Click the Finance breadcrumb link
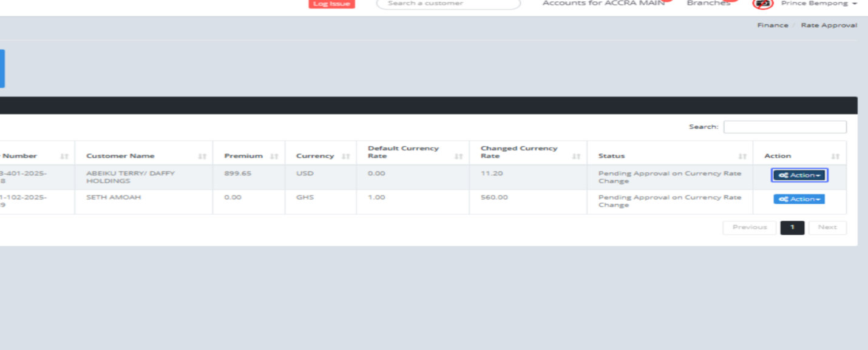 773,25
